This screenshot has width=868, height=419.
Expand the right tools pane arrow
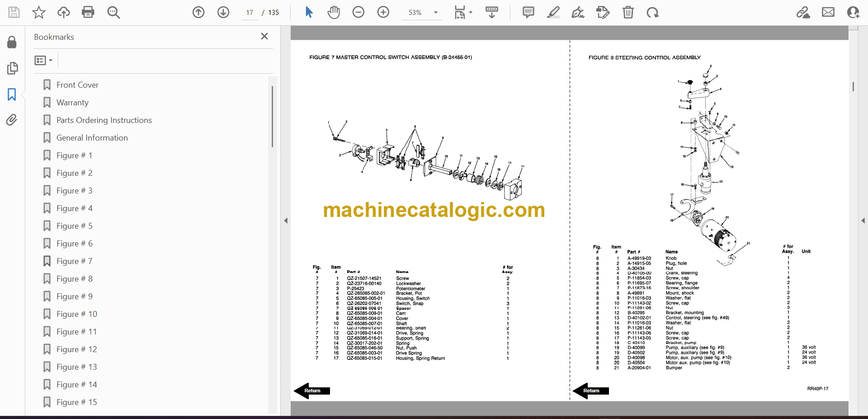[863, 221]
